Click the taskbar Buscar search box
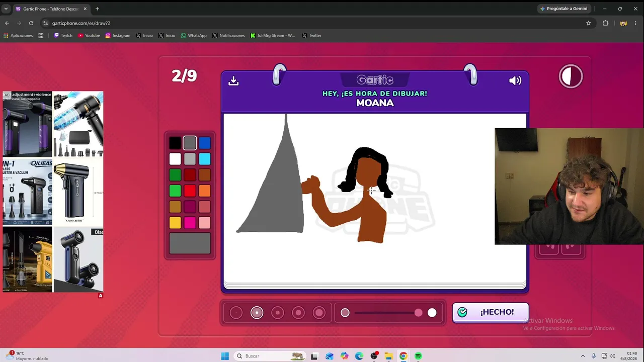 click(x=270, y=356)
